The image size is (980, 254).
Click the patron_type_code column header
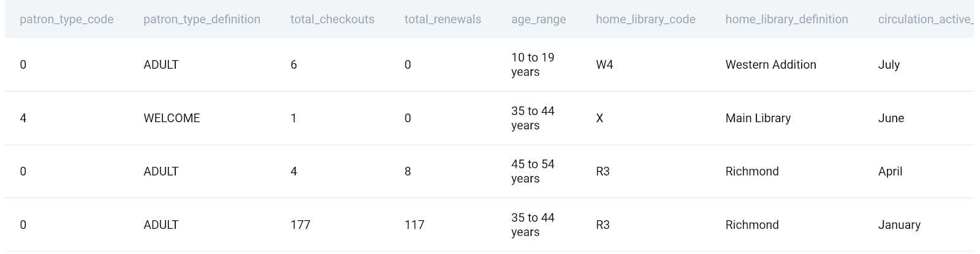coord(66,20)
